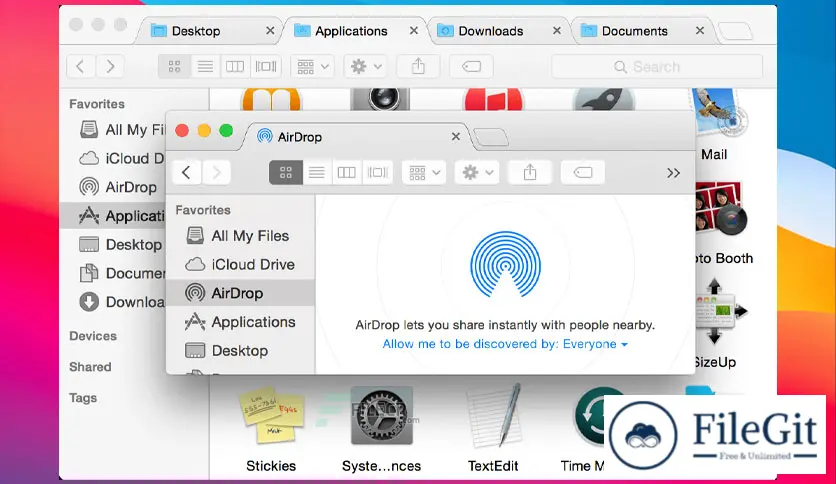The image size is (836, 484).
Task: Select iCloud Drive in AirDrop sidebar
Action: point(252,264)
